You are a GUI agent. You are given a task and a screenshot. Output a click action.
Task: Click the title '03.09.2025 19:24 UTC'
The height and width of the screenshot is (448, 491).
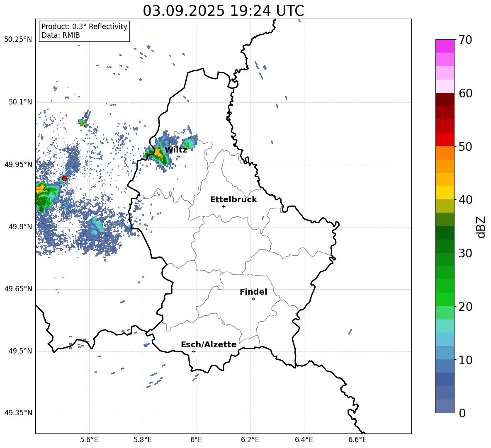pyautogui.click(x=223, y=11)
